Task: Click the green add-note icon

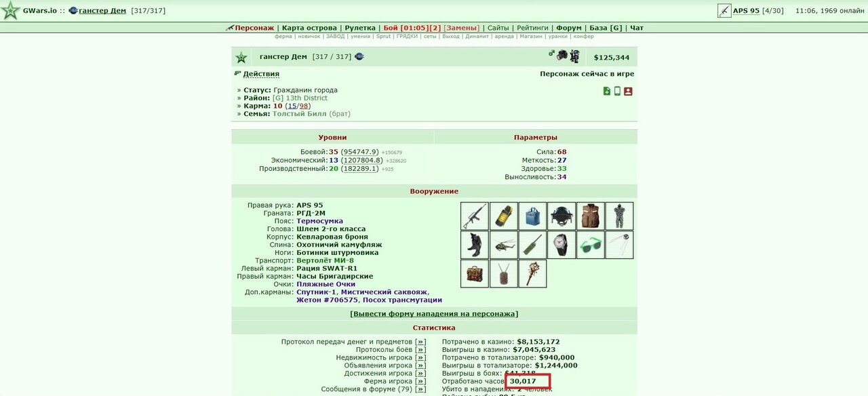Action: tap(607, 91)
